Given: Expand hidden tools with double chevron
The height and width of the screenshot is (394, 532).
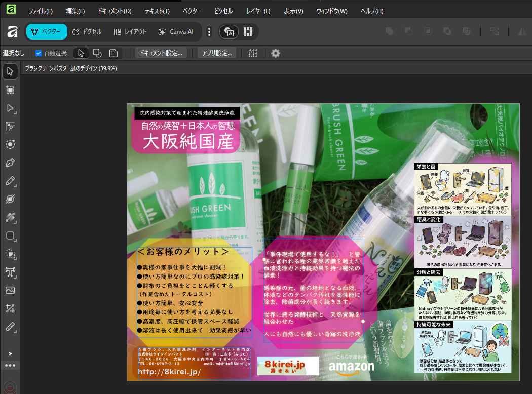Looking at the screenshot, I should pos(10,353).
